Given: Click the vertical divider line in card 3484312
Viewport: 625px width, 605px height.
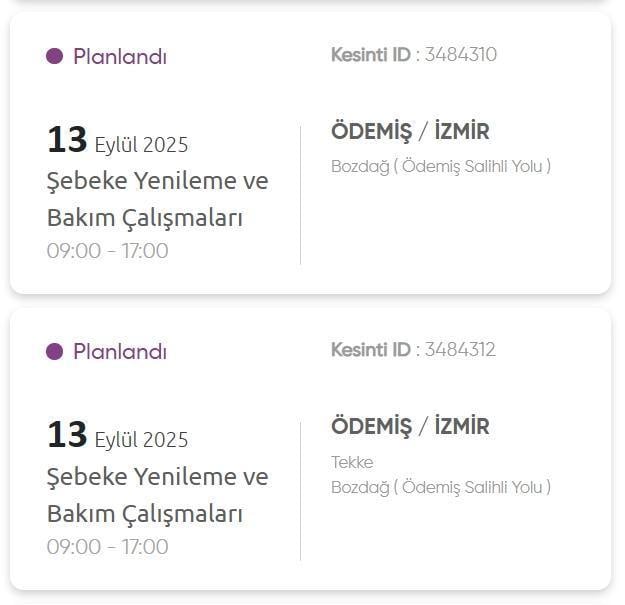Looking at the screenshot, I should 300,490.
